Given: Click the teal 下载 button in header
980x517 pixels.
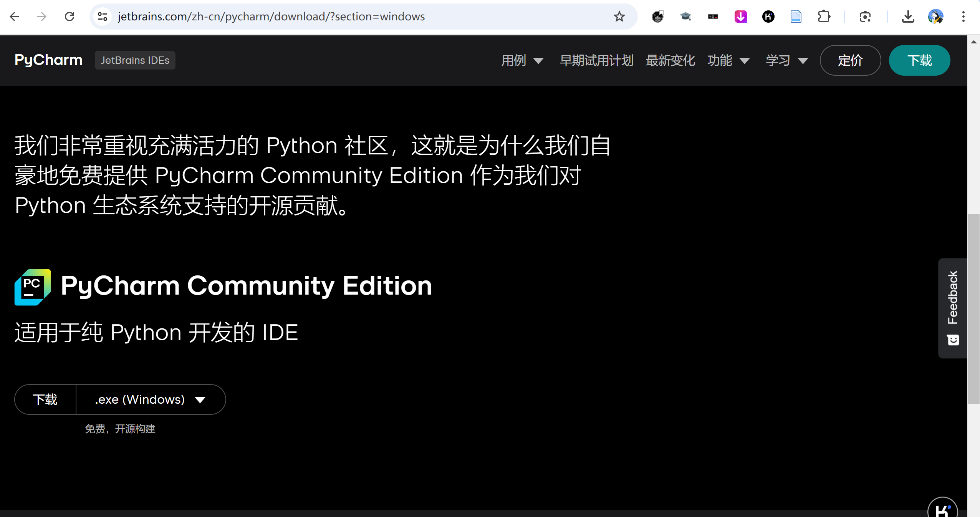Looking at the screenshot, I should point(919,60).
